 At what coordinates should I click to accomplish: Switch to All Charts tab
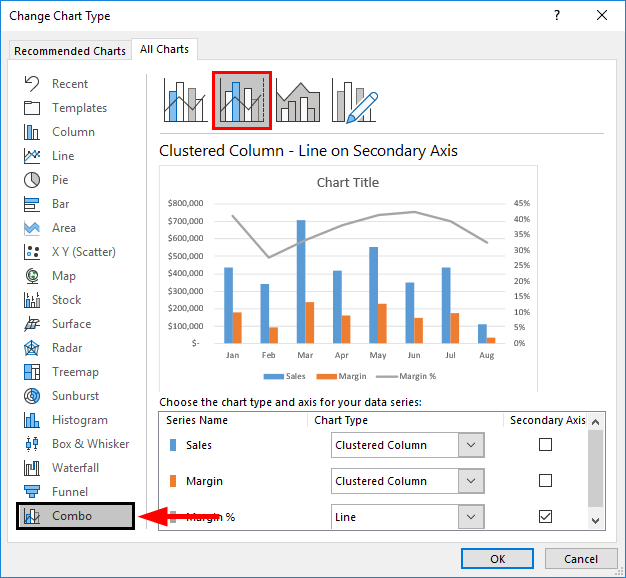164,49
